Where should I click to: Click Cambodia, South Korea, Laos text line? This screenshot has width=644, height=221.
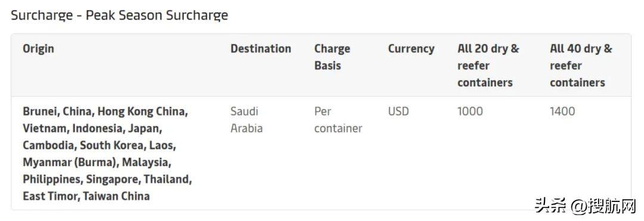(100, 145)
